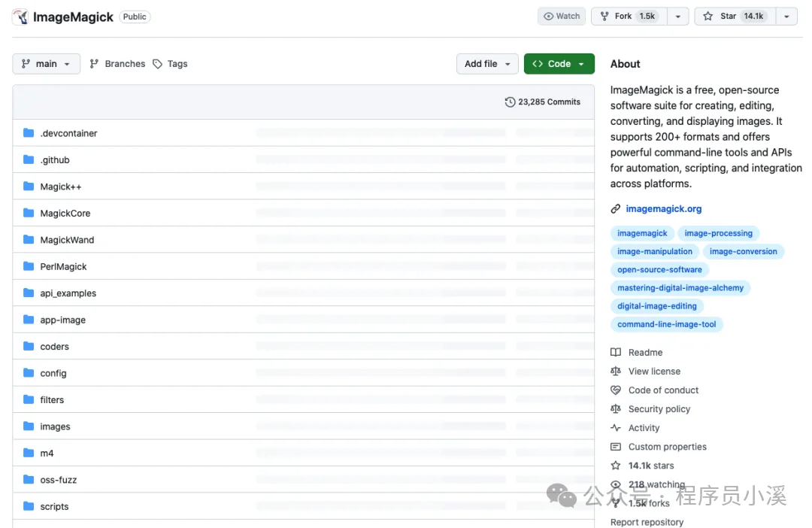812x528 pixels.
Task: Select the digital-image-editing topic tag
Action: [x=656, y=305]
